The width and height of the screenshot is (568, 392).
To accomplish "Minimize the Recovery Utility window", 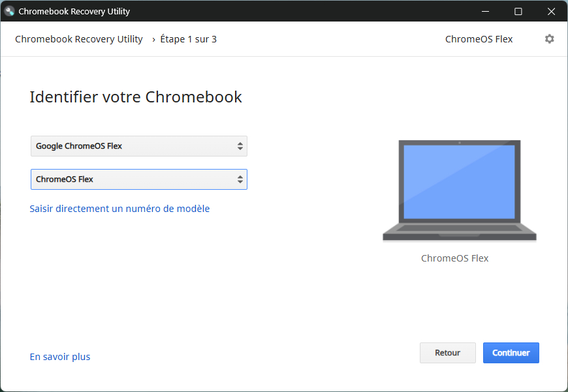I will [x=485, y=11].
